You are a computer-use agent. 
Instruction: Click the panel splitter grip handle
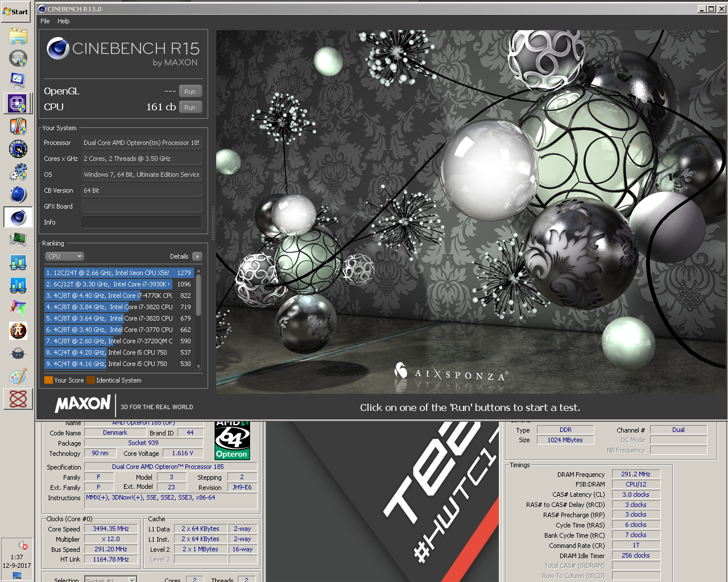pyautogui.click(x=213, y=223)
